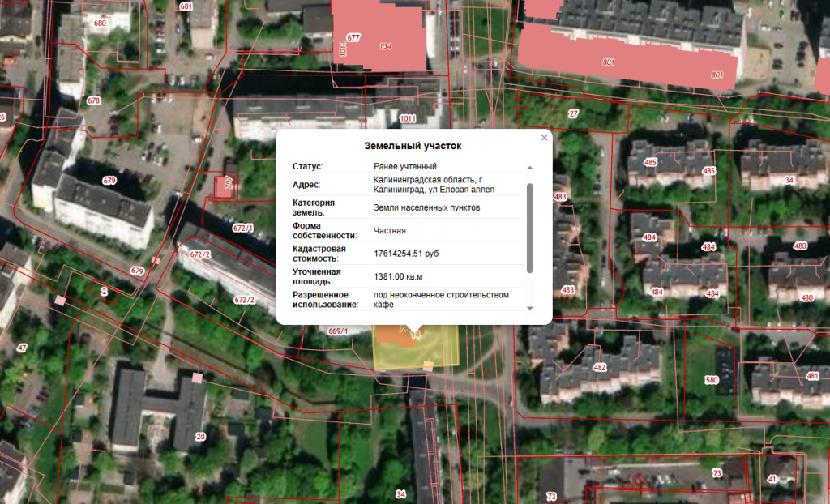Click parcel label 580 on the map
Screen dimensions: 830x504
[712, 380]
